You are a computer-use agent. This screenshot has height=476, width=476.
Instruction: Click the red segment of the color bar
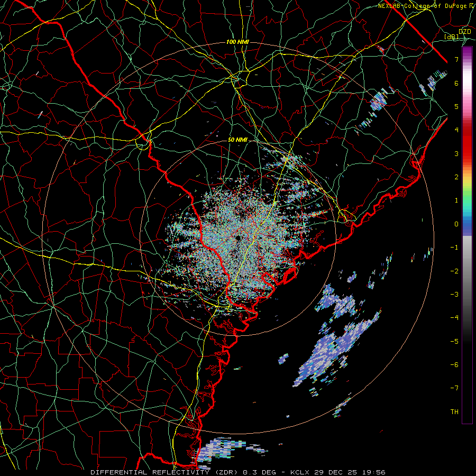(467, 146)
